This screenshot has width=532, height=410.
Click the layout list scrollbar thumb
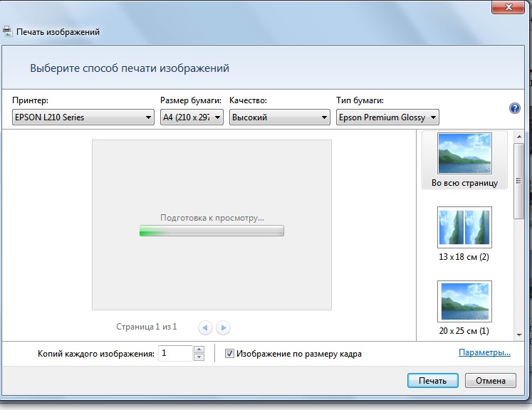point(519,181)
